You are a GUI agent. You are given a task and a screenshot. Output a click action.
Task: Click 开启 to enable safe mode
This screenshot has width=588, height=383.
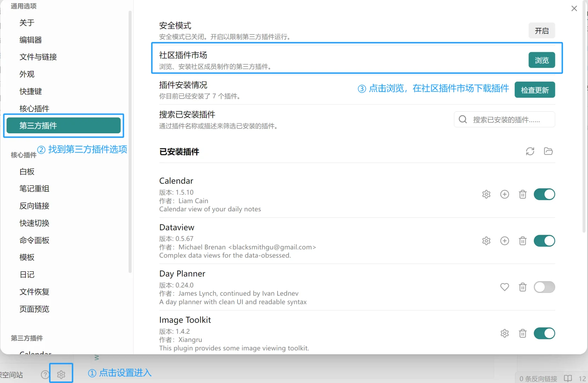click(542, 30)
